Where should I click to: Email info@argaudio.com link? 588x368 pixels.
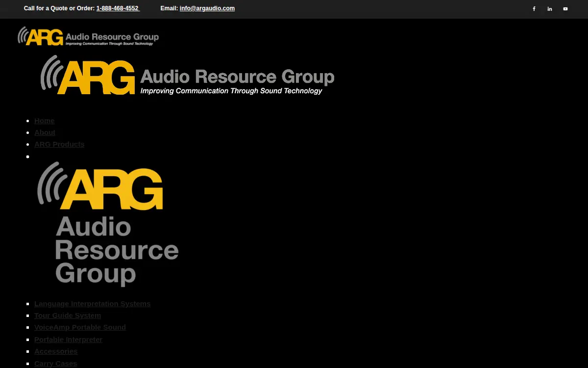207,8
